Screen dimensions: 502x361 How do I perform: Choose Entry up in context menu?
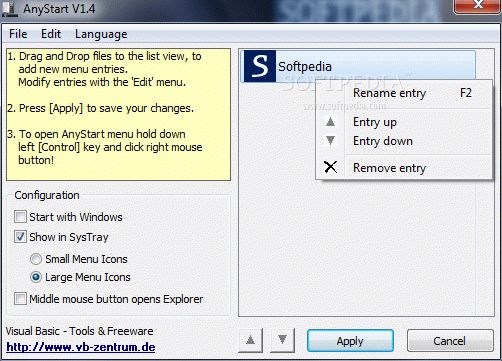pos(404,122)
